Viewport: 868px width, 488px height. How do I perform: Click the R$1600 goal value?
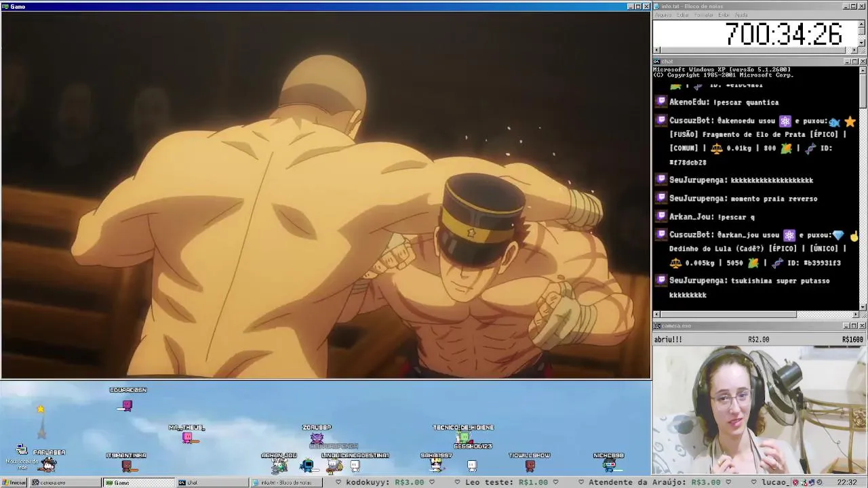[x=852, y=340]
